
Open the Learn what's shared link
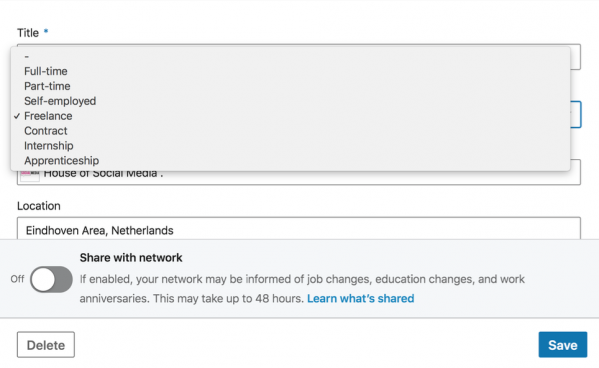click(x=360, y=298)
